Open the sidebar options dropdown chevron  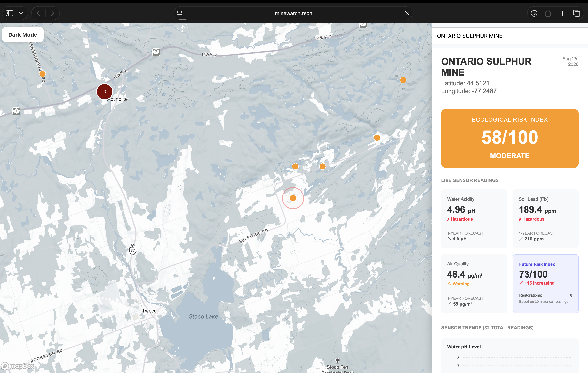[x=21, y=13]
